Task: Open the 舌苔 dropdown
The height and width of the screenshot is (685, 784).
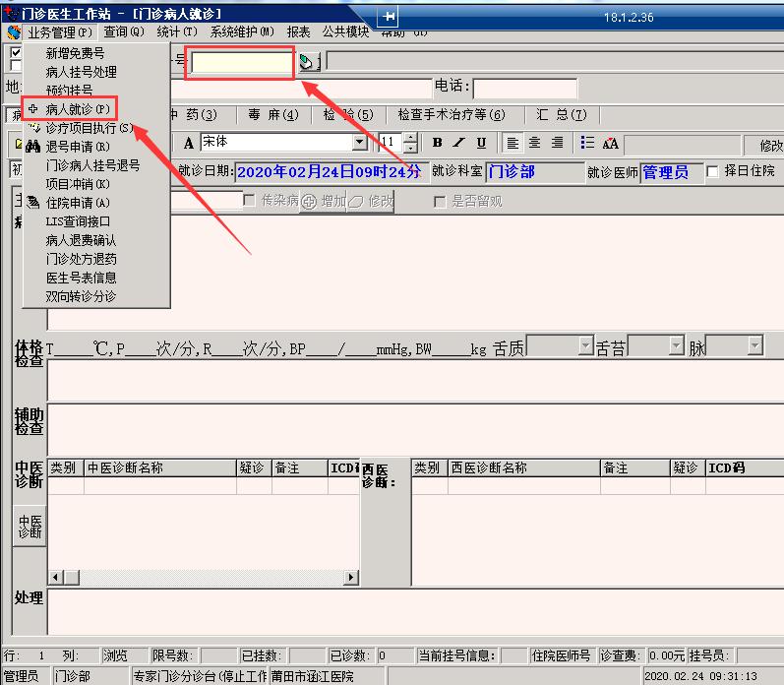Action: [676, 345]
